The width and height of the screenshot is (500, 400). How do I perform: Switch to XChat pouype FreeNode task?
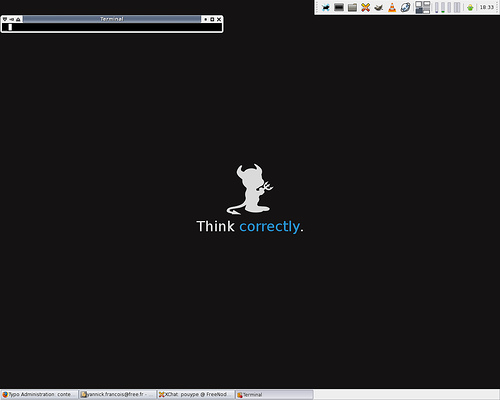coord(196,395)
